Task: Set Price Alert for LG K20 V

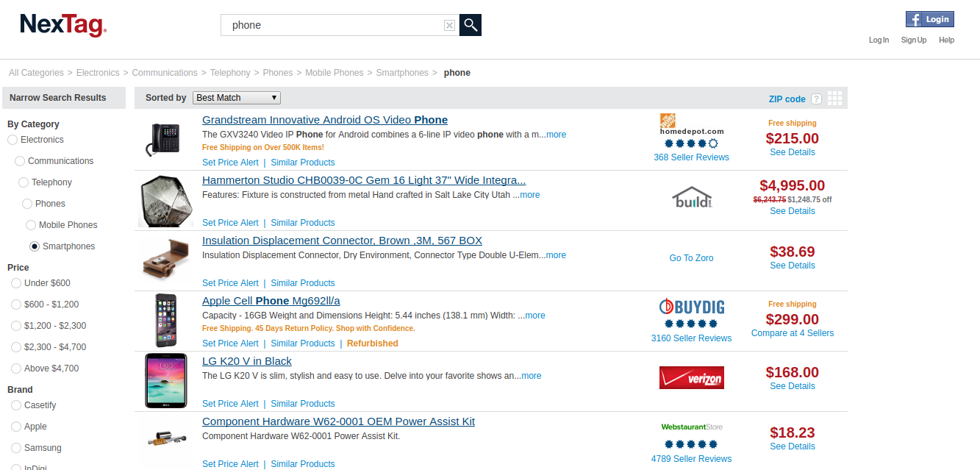Action: pos(230,404)
